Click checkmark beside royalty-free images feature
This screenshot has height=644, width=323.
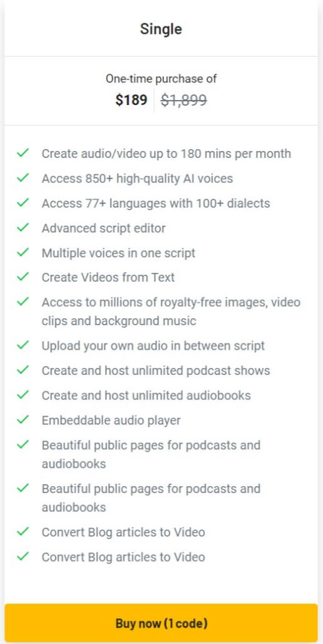(x=23, y=301)
